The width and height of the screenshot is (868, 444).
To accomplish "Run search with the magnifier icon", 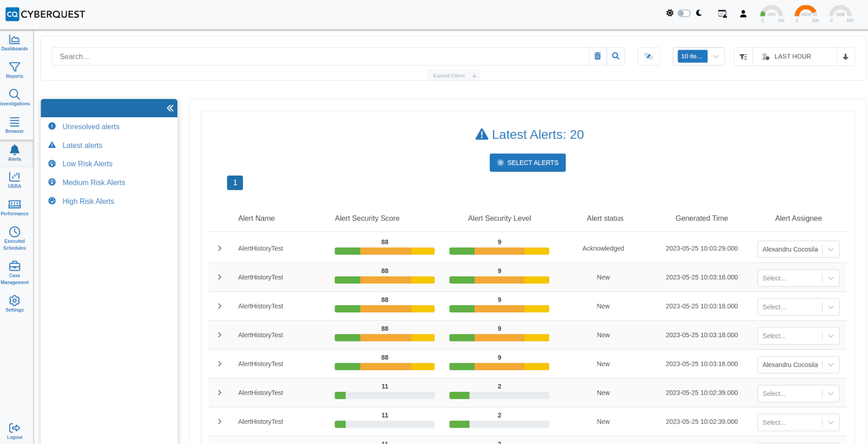I will [x=616, y=56].
